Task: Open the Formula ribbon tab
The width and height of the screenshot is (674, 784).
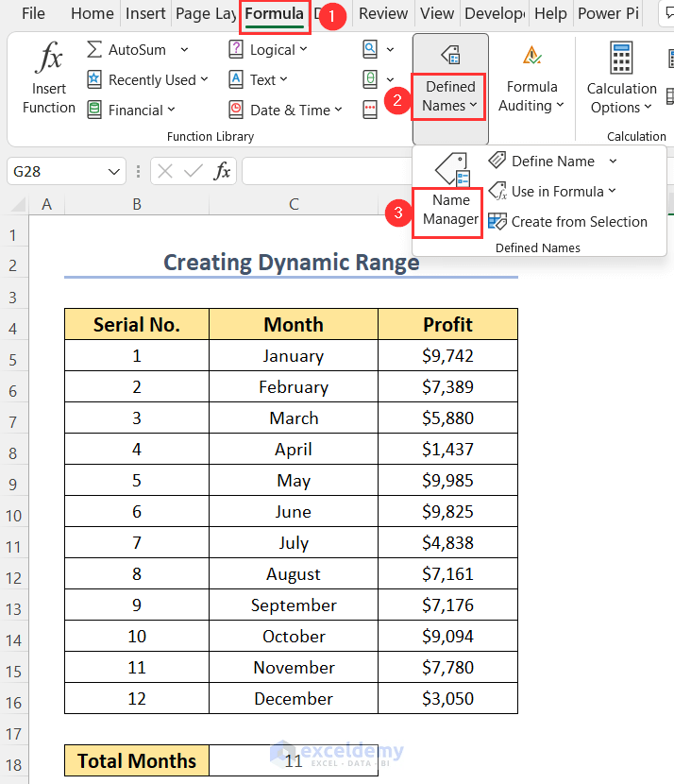Action: coord(274,13)
